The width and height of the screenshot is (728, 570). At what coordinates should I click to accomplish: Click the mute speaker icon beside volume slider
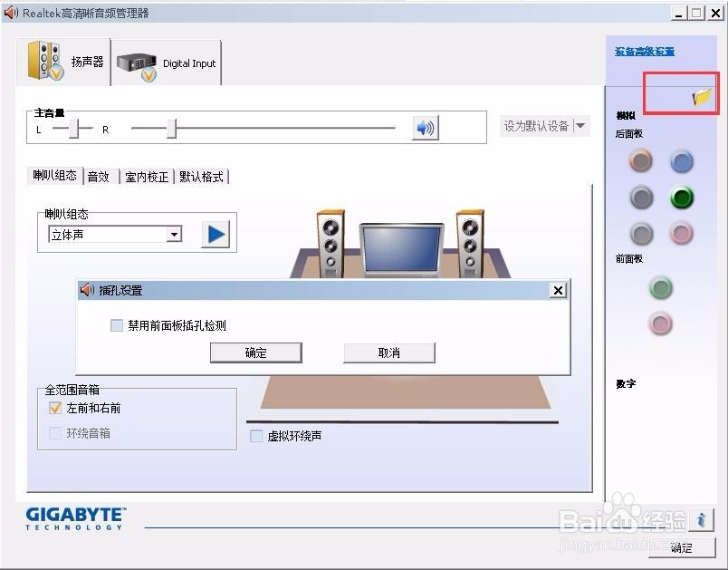click(425, 128)
